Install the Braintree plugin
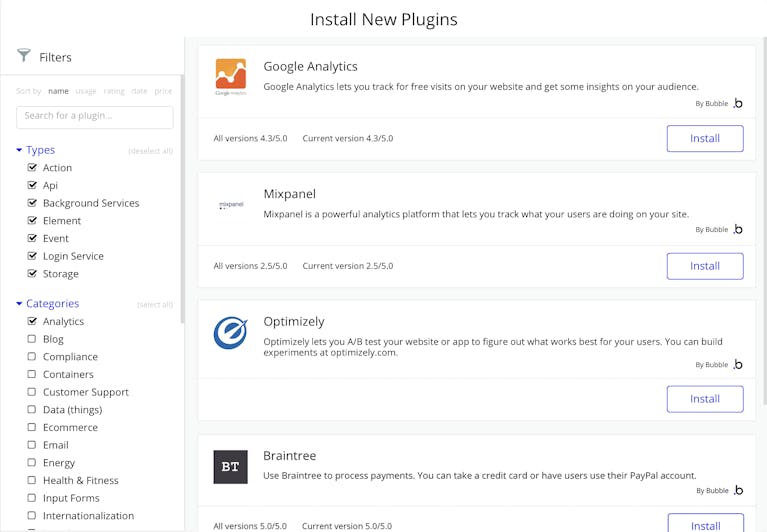The width and height of the screenshot is (767, 532). click(x=705, y=523)
